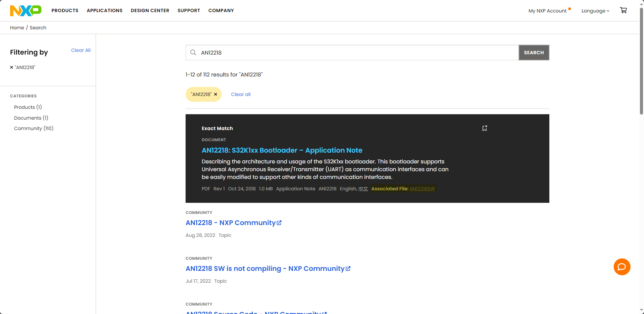The height and width of the screenshot is (314, 644).
Task: Open the orange chat support bubble
Action: [x=622, y=267]
